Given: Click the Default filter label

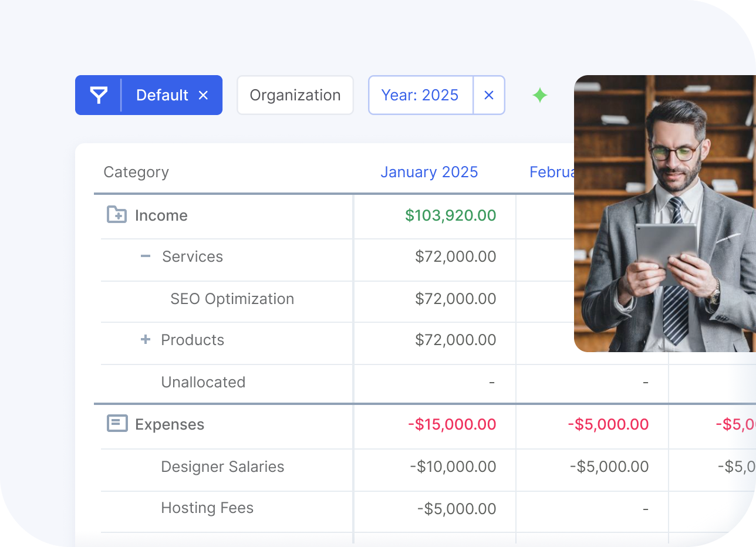Looking at the screenshot, I should click(x=162, y=95).
